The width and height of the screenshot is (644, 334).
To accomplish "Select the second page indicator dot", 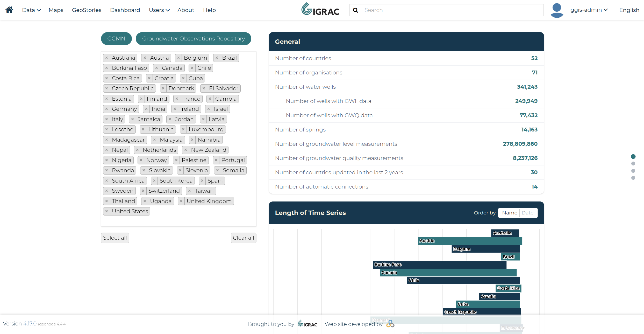I will [x=633, y=164].
